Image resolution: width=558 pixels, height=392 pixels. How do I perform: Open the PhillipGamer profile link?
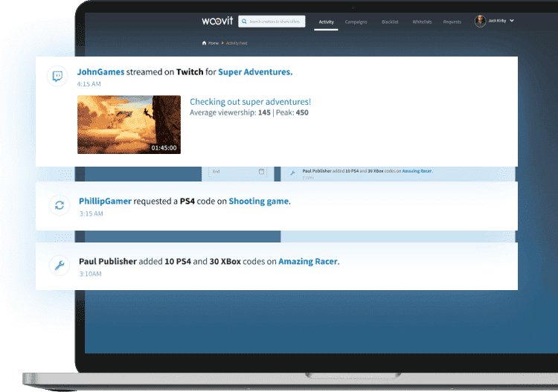tap(106, 202)
